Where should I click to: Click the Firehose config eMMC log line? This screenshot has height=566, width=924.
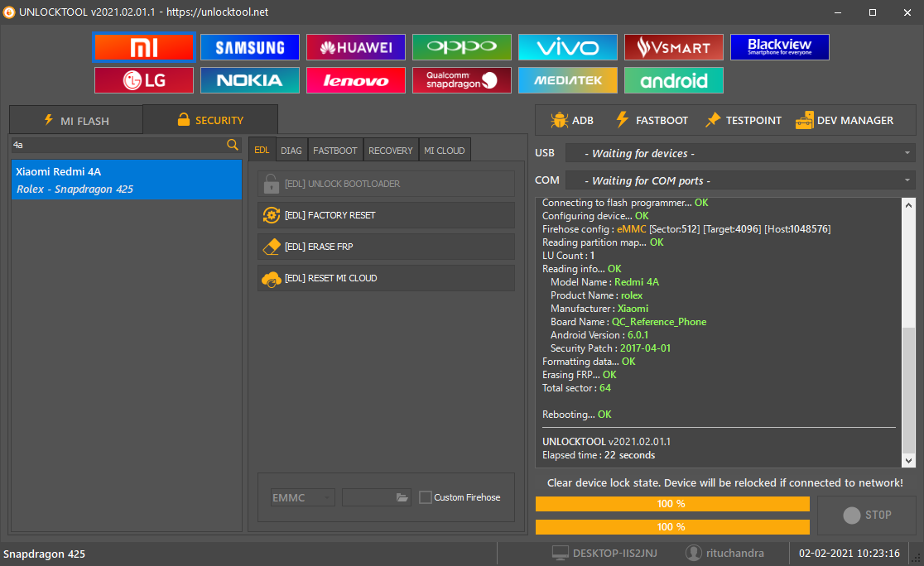[686, 229]
